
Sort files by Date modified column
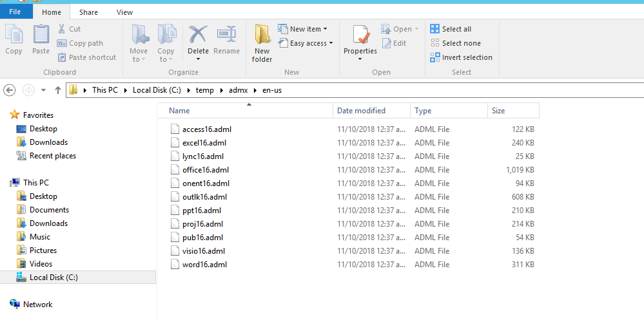click(x=361, y=111)
